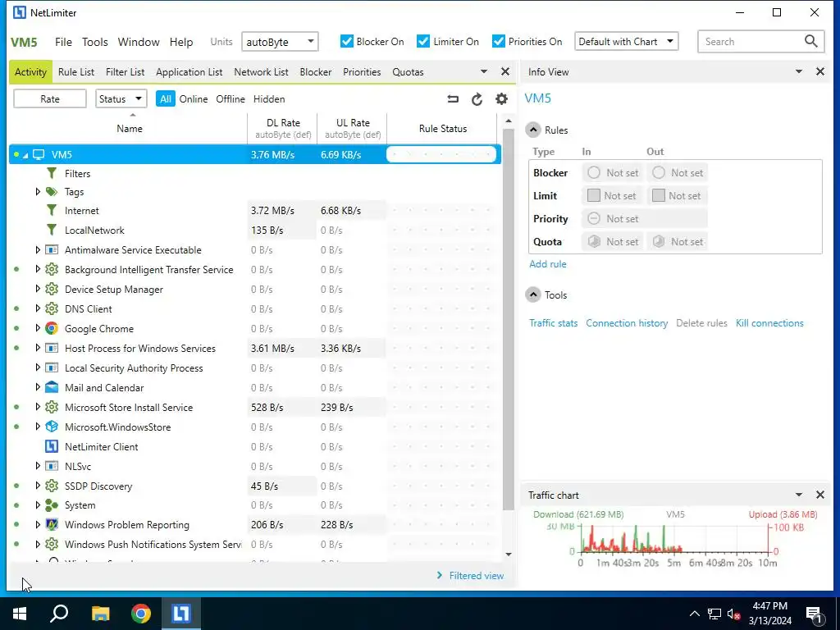840x630 pixels.
Task: Click the Windows Problem Reporting icon
Action: coord(52,524)
